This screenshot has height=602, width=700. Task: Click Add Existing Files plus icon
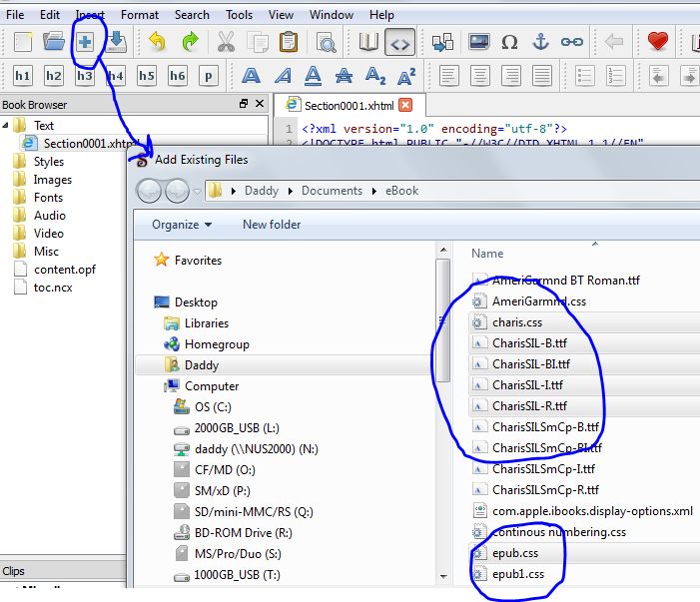(85, 42)
